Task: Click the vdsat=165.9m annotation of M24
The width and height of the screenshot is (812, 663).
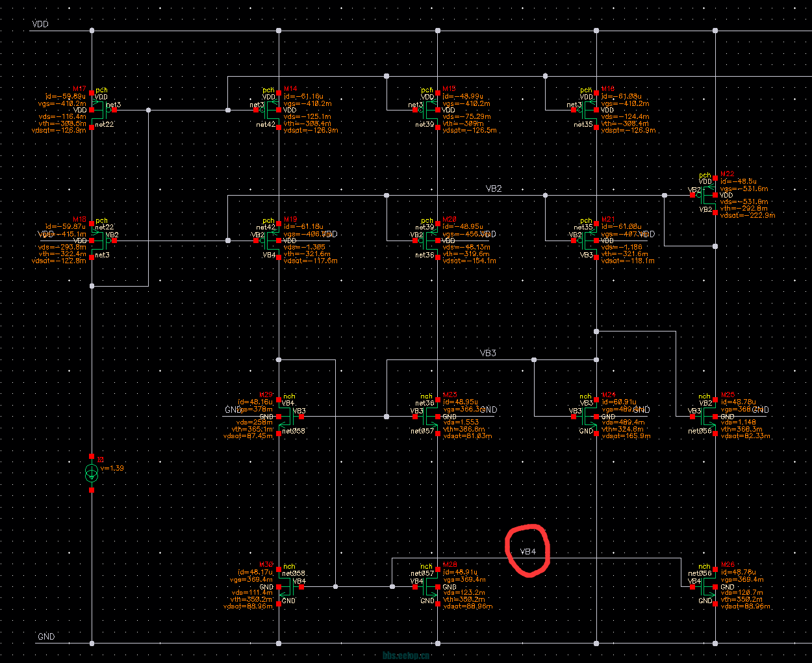Action: point(626,436)
